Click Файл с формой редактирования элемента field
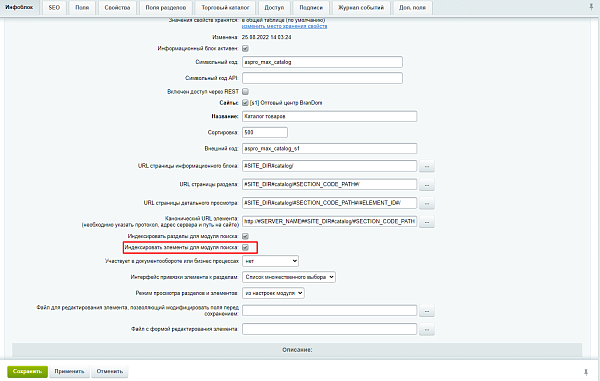Viewport: 600px width, 381px height. coord(329,329)
